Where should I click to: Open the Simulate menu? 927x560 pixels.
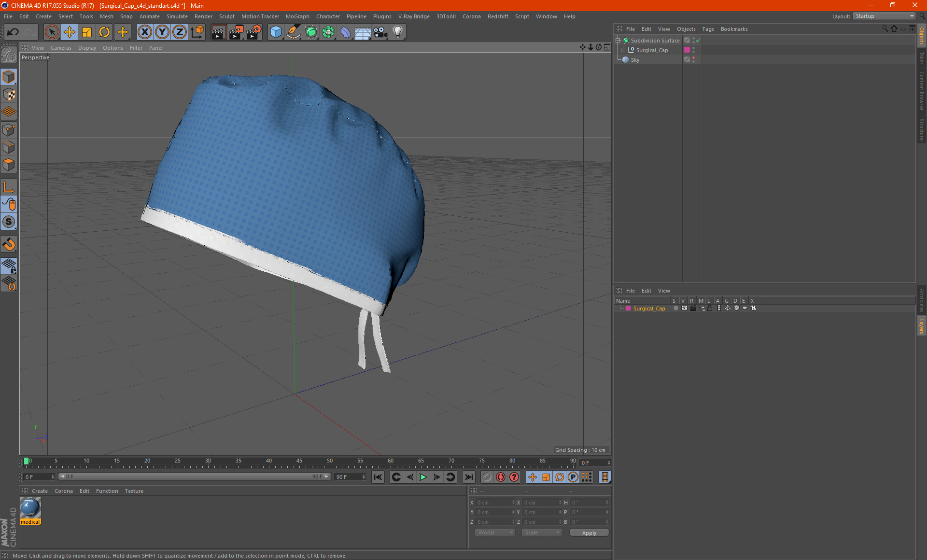[x=177, y=16]
